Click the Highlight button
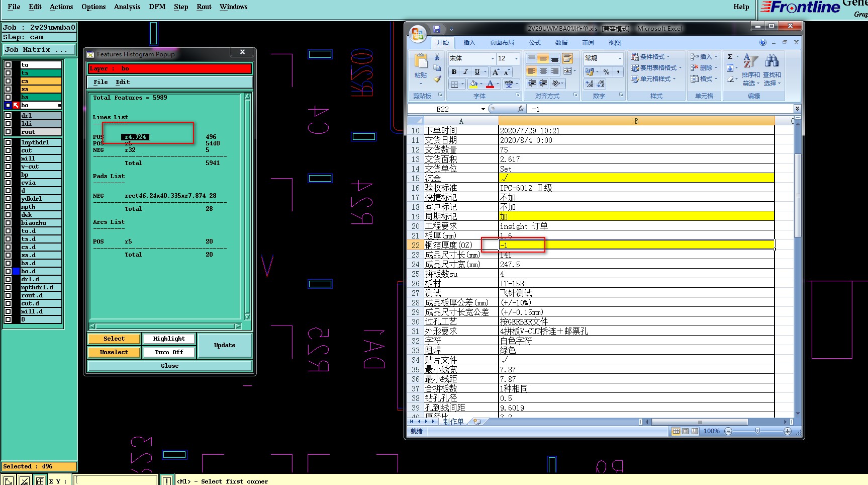 click(169, 339)
